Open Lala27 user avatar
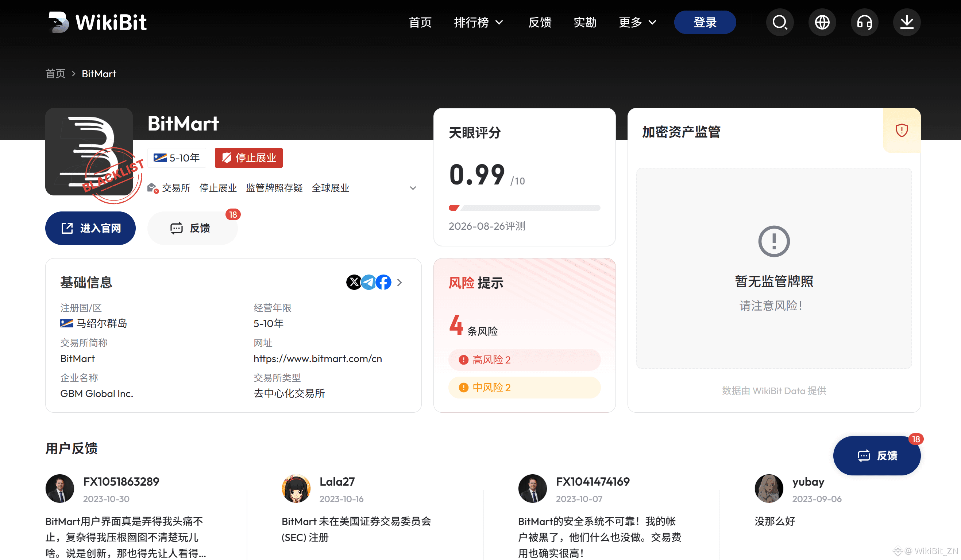 pos(296,489)
